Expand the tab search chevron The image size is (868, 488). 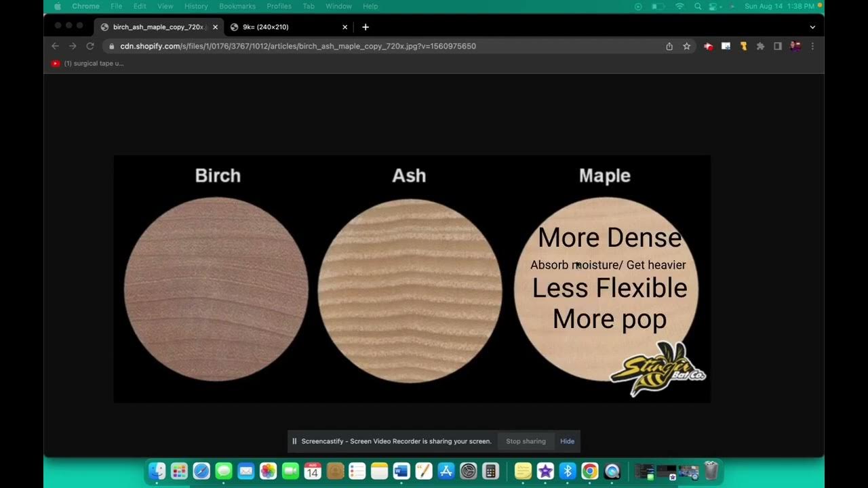812,27
